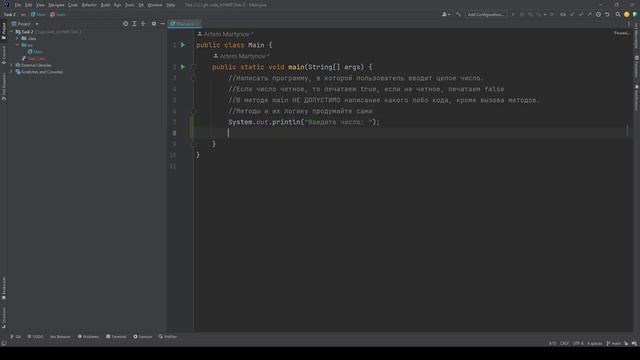Click the UTF-8 encoding in status bar
This screenshot has height=360, width=640.
[578, 343]
